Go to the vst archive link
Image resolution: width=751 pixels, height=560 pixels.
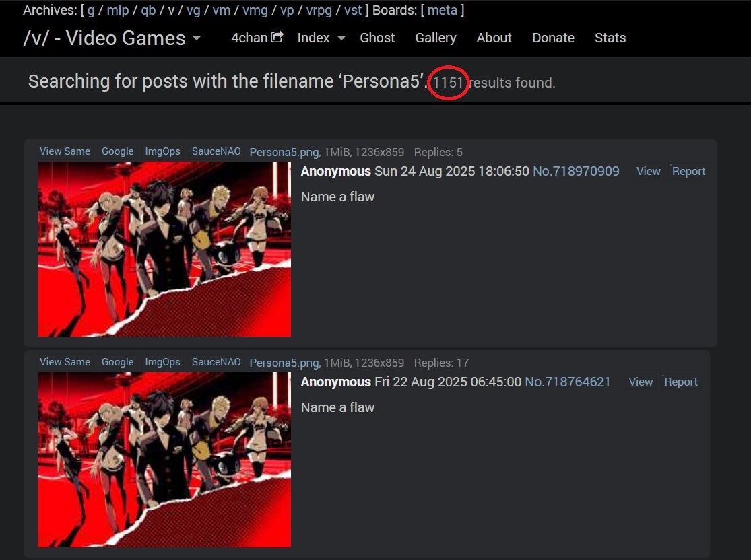tap(353, 10)
